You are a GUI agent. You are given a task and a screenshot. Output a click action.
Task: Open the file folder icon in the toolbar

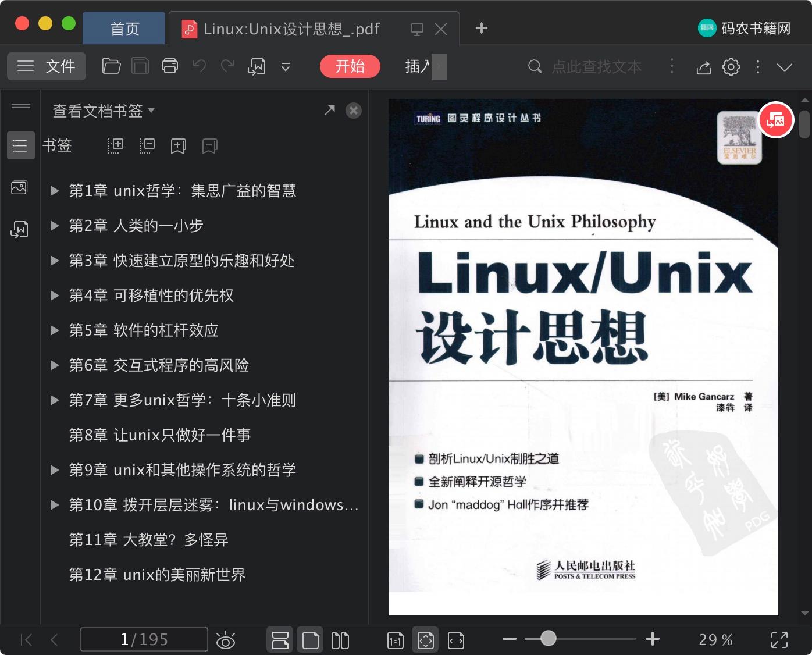111,66
